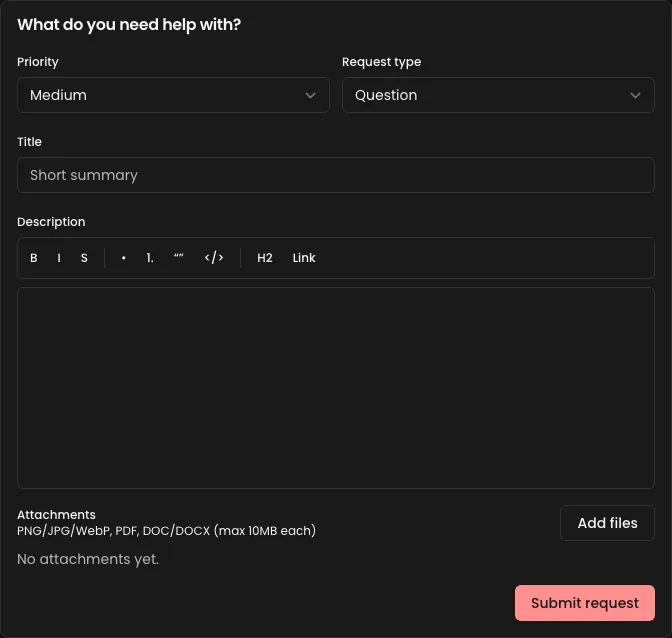Apply italic formatting with the I button
Screen dimensions: 672x638
59,258
